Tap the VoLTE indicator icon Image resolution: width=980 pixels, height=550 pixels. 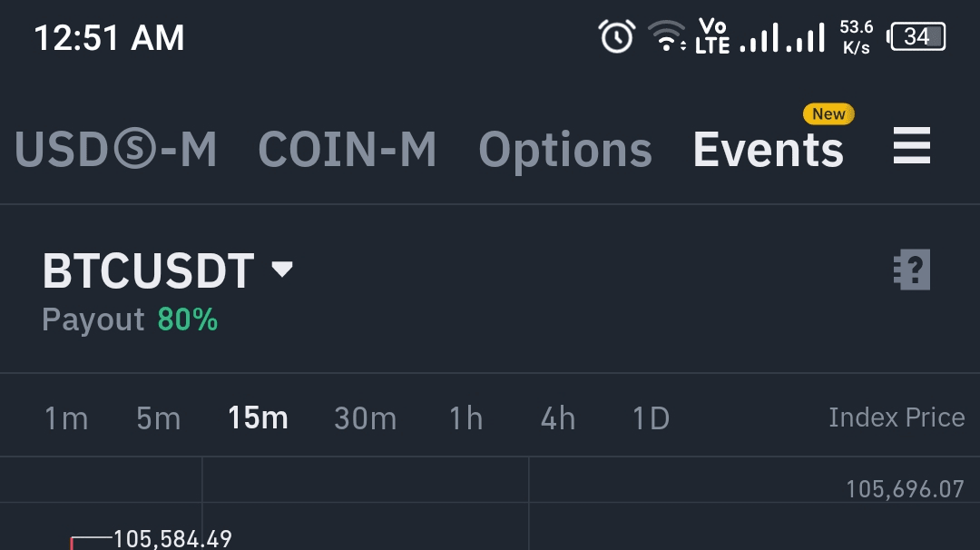tap(713, 36)
